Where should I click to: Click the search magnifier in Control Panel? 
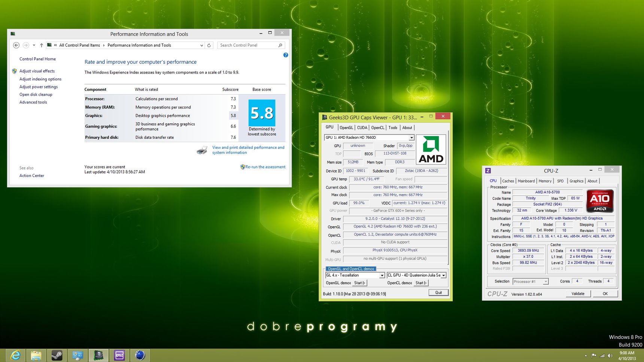280,45
